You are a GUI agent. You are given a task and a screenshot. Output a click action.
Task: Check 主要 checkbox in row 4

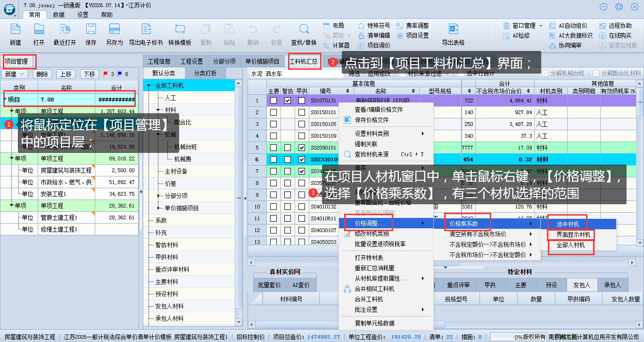273,136
